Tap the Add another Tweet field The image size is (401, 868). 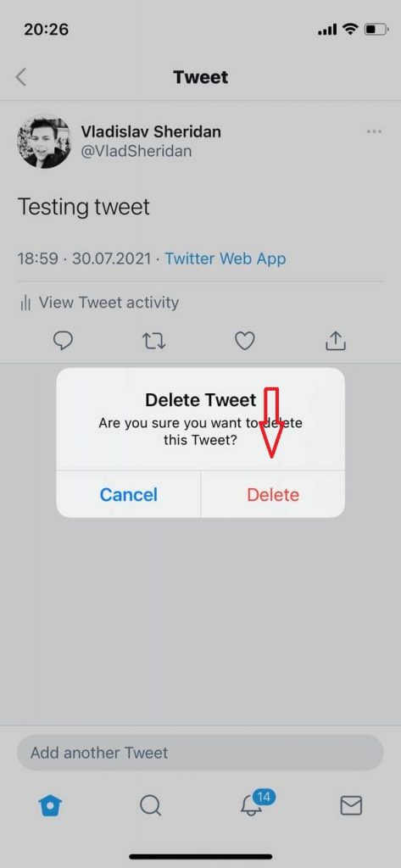(x=200, y=753)
